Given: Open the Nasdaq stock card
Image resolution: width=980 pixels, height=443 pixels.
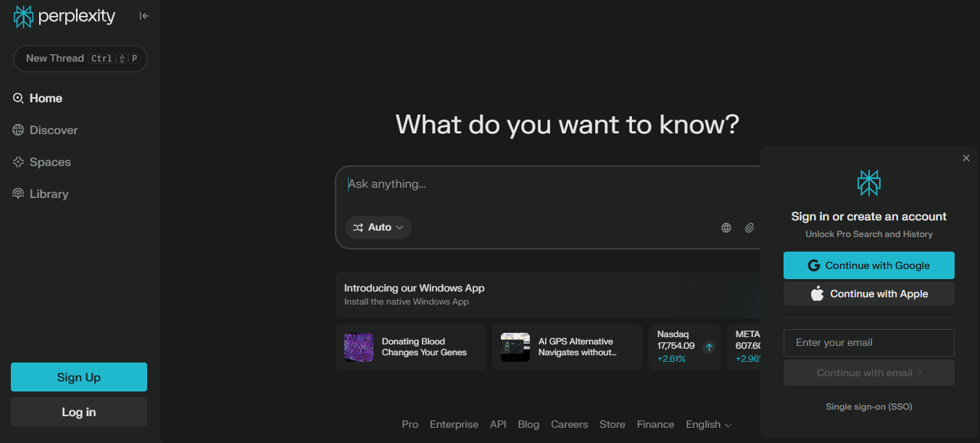Looking at the screenshot, I should point(685,347).
